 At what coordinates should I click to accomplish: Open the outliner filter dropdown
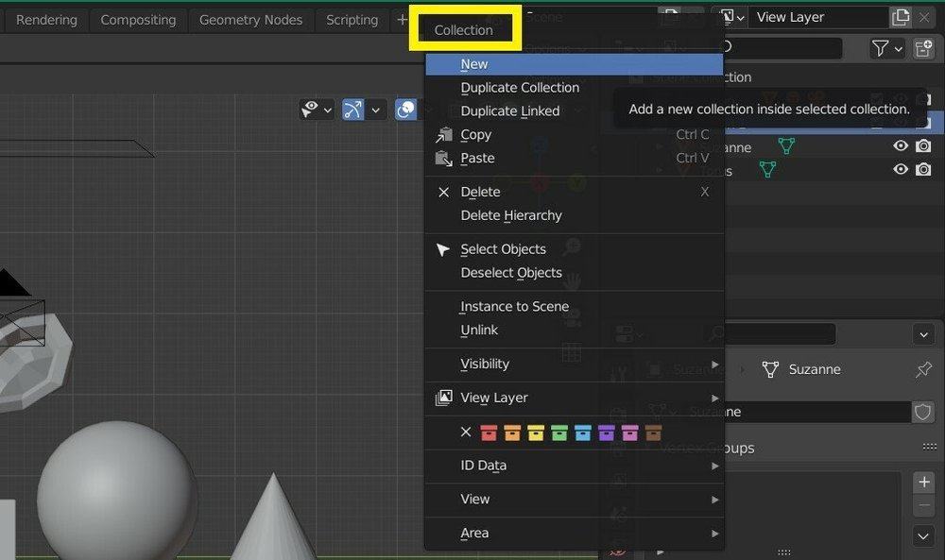pos(886,48)
